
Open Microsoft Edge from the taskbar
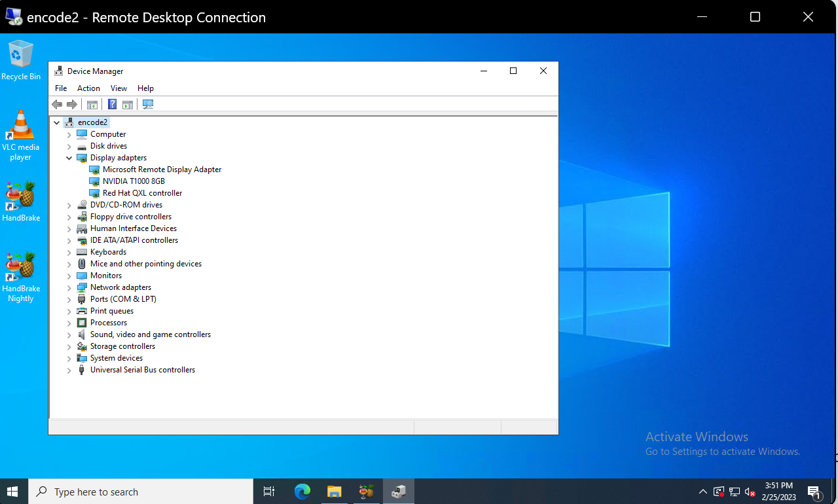302,492
